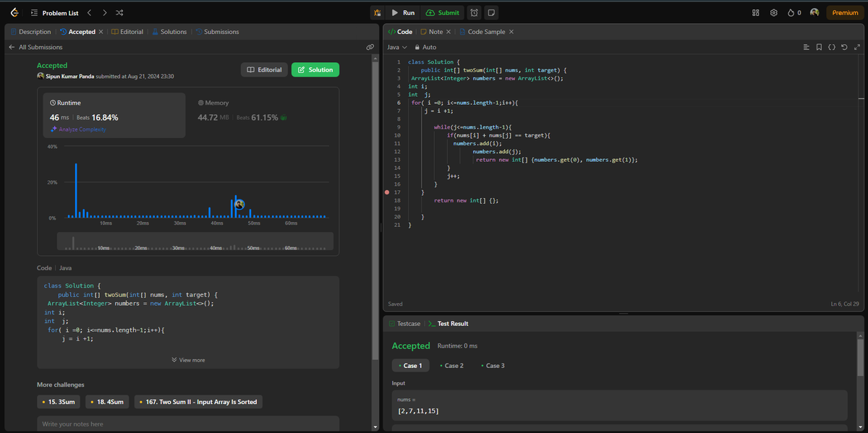Select Case 1 result
This screenshot has width=868, height=433.
pyautogui.click(x=410, y=365)
